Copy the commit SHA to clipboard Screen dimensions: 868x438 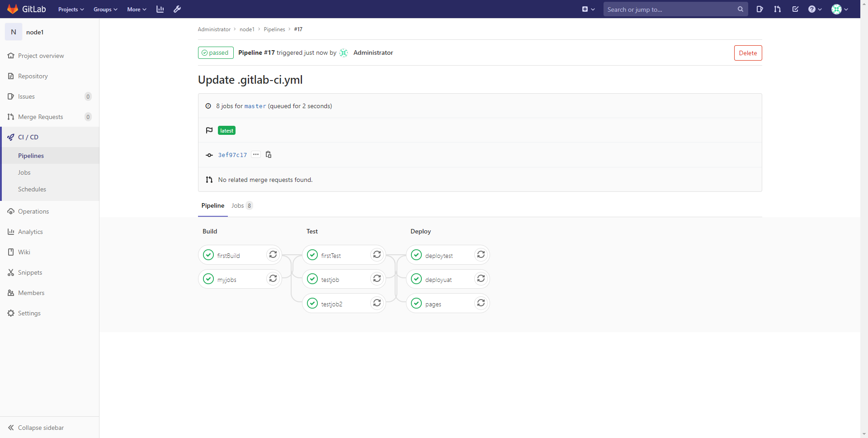coord(269,155)
